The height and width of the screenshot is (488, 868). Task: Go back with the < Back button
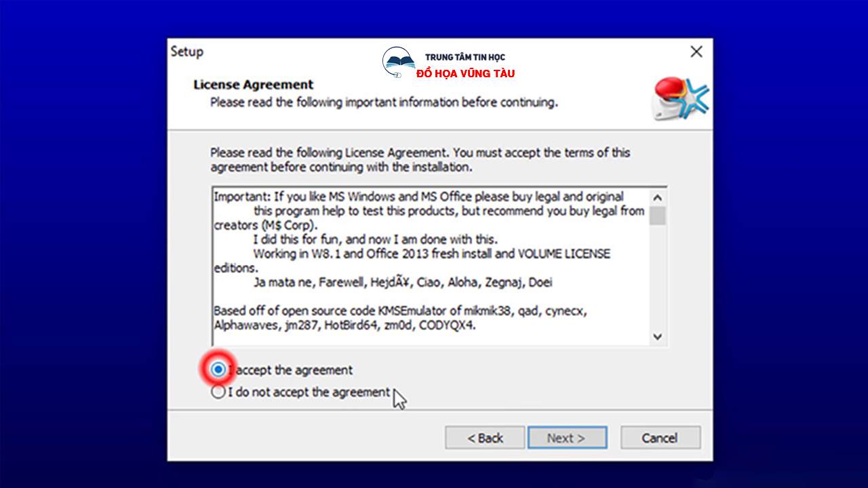(485, 438)
